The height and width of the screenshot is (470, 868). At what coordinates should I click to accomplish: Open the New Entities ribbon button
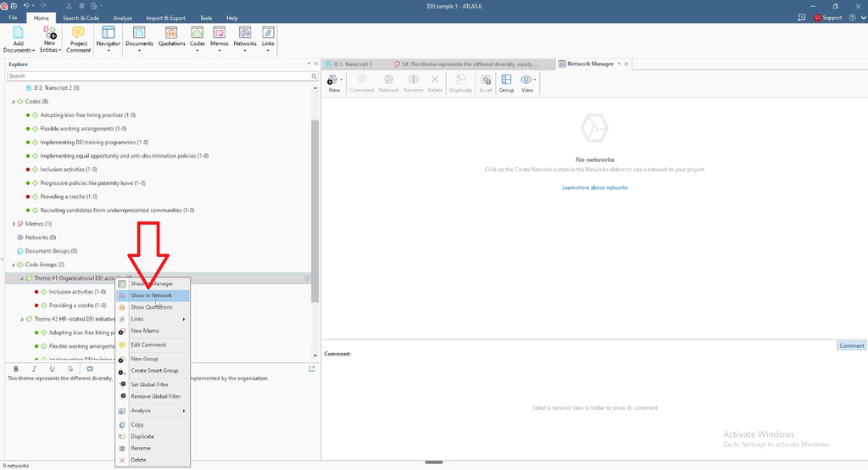[x=49, y=39]
